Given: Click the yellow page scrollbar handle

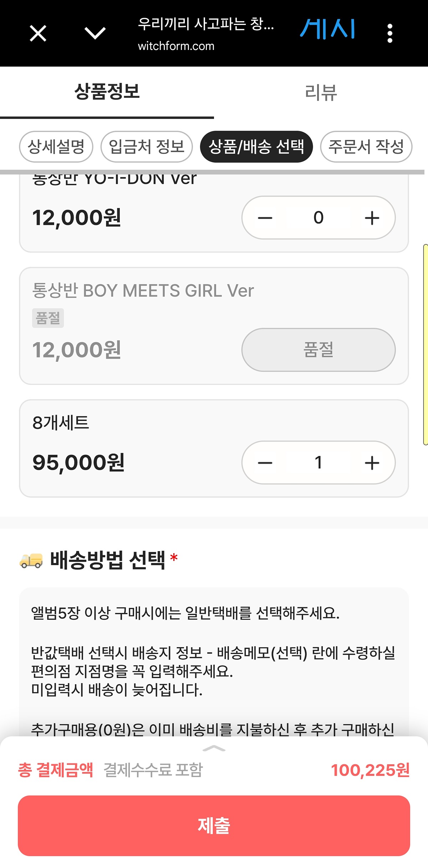Looking at the screenshot, I should 426,345.
